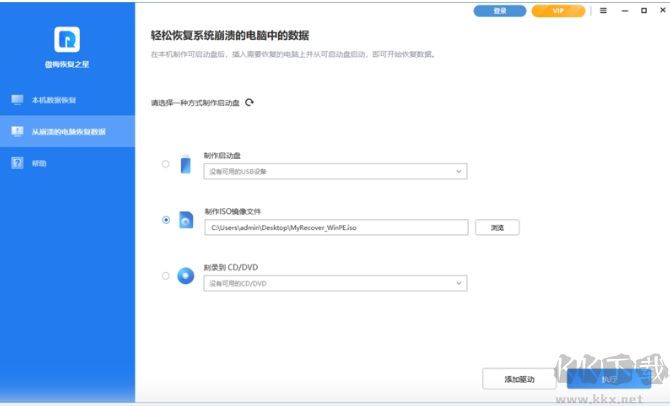The width and height of the screenshot is (670, 406).
Task: Click the ISO file path input field
Action: click(336, 227)
